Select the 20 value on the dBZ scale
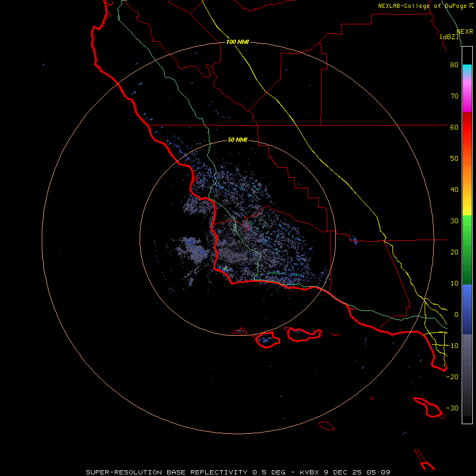The height and width of the screenshot is (476, 476). click(454, 252)
